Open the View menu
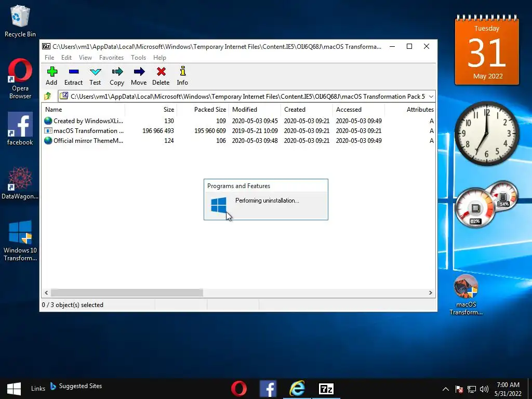Viewport: 532px width, 399px height. point(85,58)
